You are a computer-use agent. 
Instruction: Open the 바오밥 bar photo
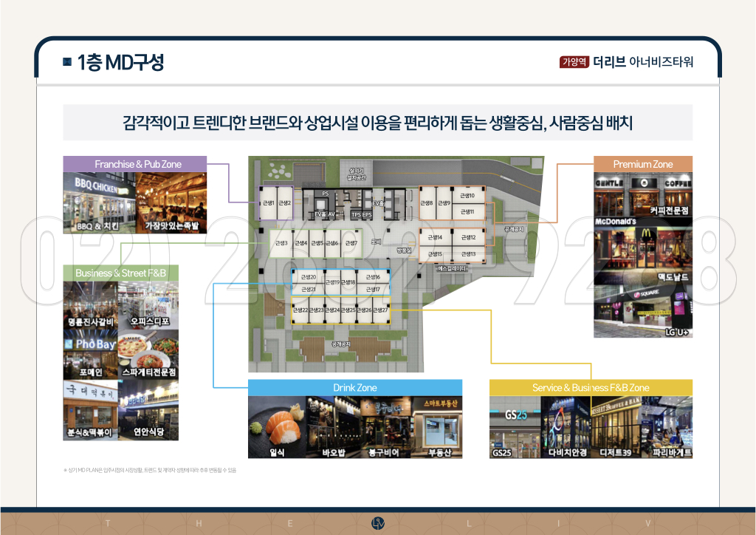point(333,427)
